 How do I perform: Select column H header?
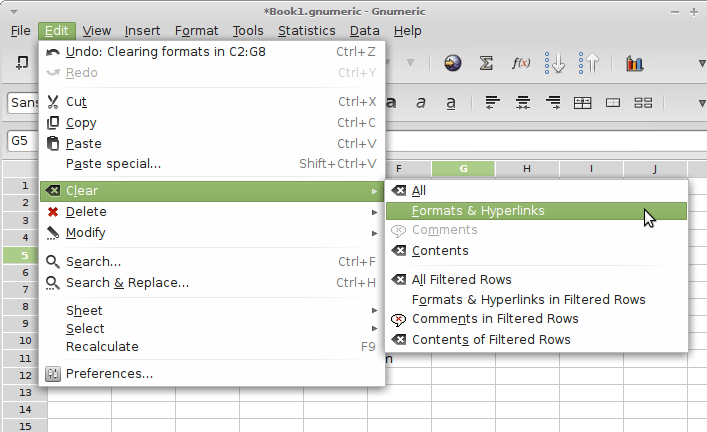tap(527, 169)
